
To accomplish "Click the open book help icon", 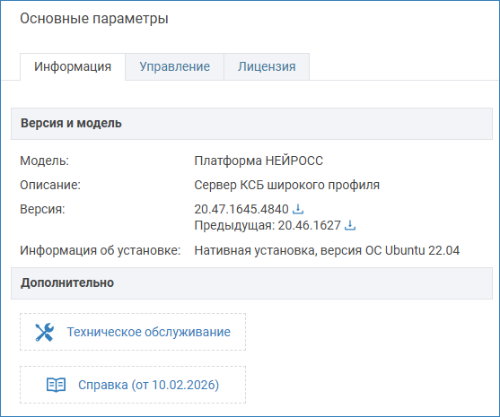I will point(56,385).
